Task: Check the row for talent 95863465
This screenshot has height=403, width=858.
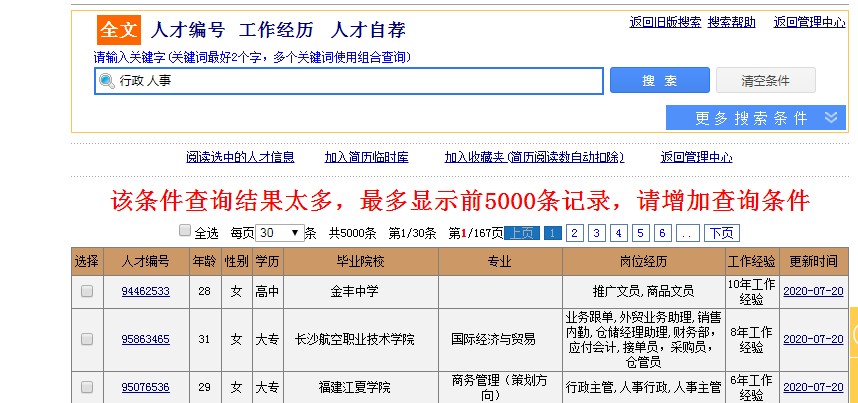Action: click(x=87, y=339)
